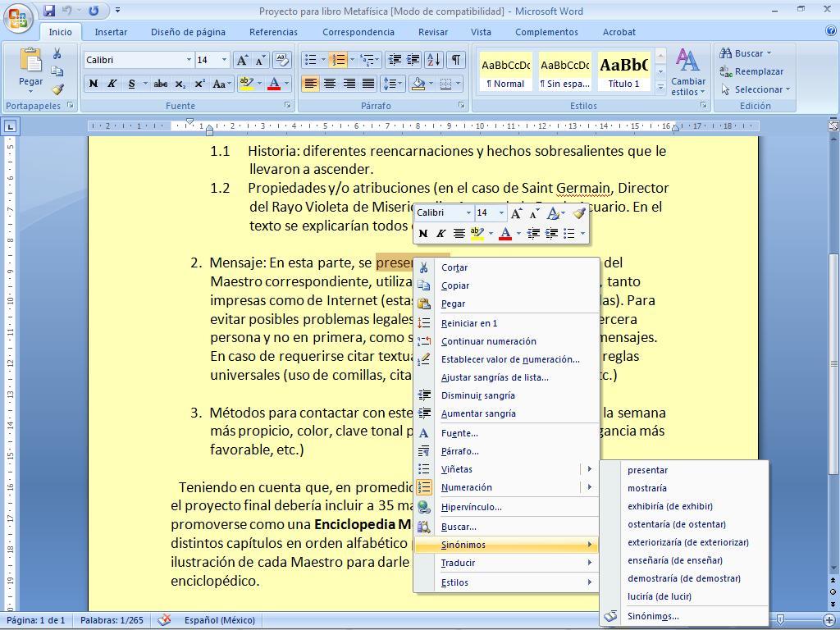
Task: Toggle the Mostrar todo paragraph marks icon
Action: coord(454,60)
